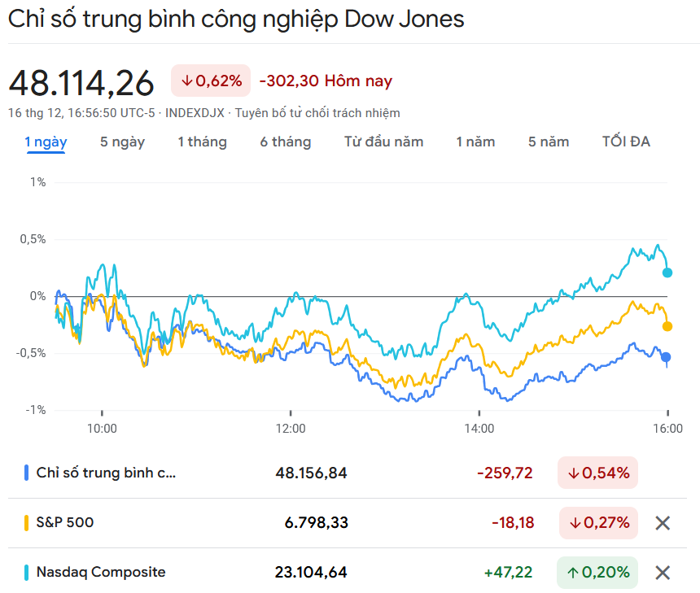The image size is (700, 593).
Task: Switch to the "5 ngày" range tab
Action: [122, 142]
